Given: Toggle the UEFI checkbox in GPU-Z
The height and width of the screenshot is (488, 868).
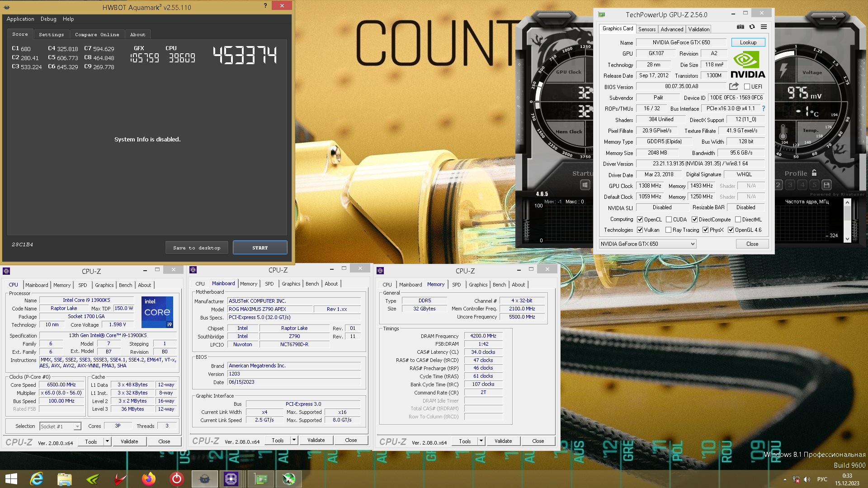Looking at the screenshot, I should (747, 87).
